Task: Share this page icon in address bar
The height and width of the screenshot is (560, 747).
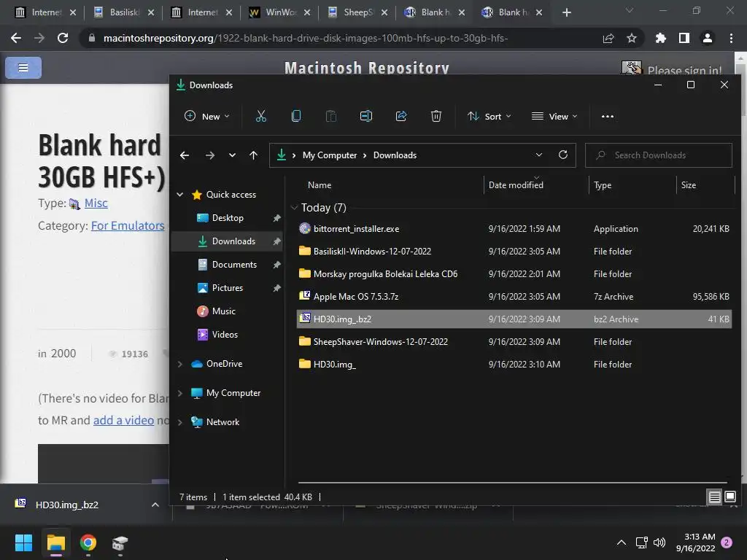Action: (x=608, y=38)
